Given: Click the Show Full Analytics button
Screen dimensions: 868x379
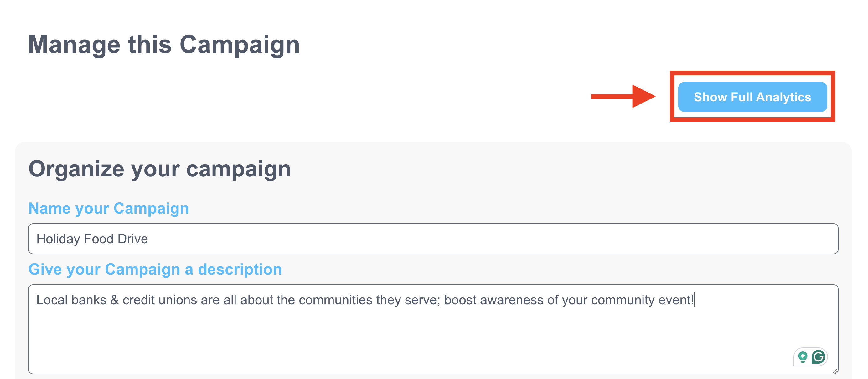Looking at the screenshot, I should (x=752, y=97).
